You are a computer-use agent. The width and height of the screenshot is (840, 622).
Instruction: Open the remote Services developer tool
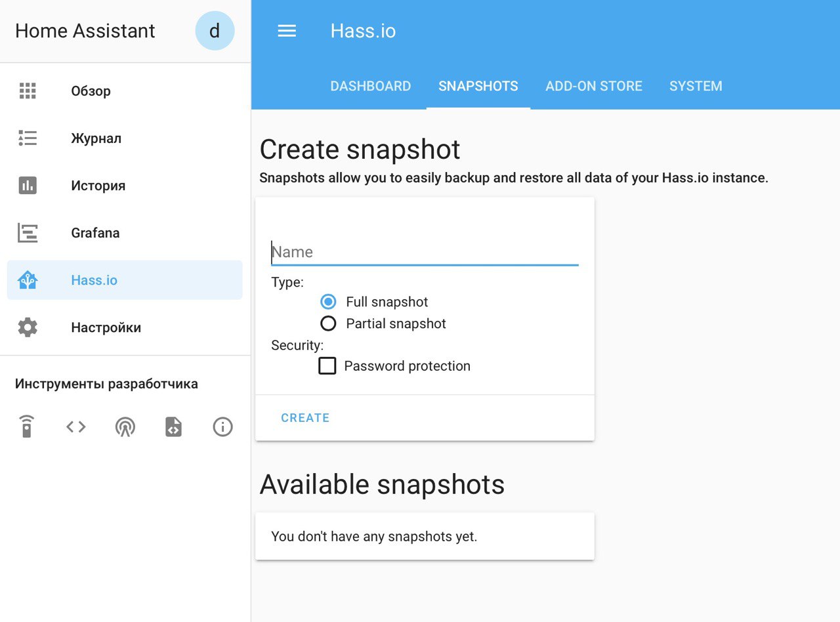[27, 427]
